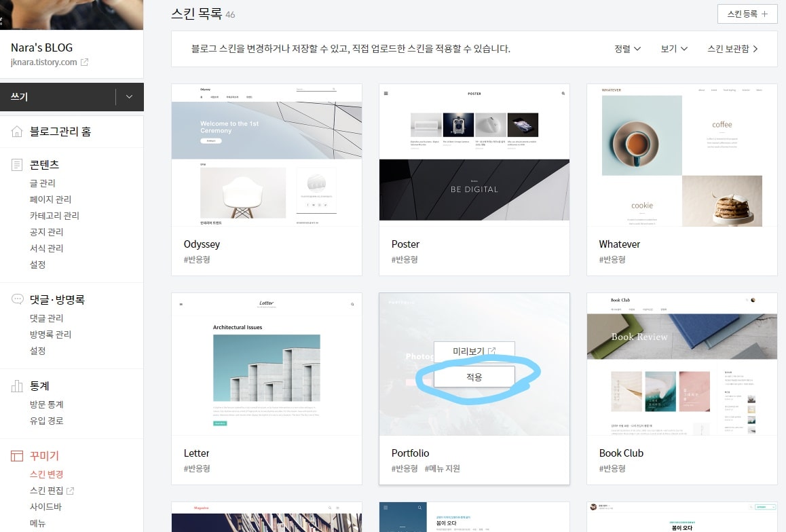Select the Odyssey skin thumbnail
This screenshot has height=532, width=786.
(x=267, y=155)
